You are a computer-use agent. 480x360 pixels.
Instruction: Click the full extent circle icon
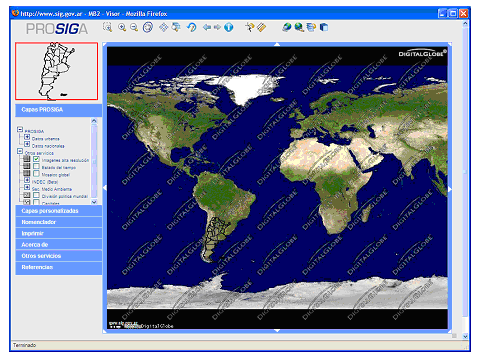[148, 27]
